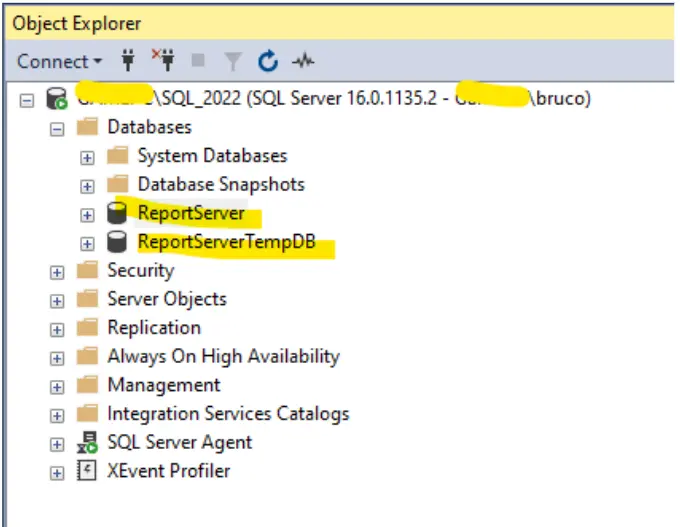Select the Replication tree label
The image size is (680, 527).
154,328
